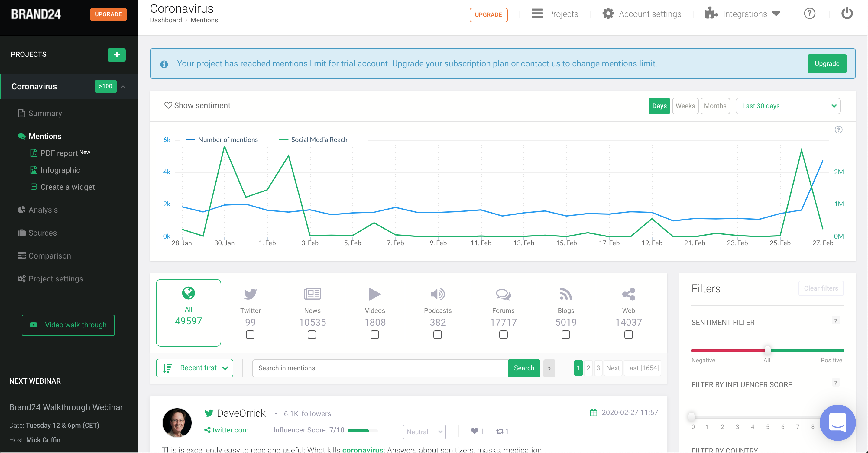Click the Podcasts speaker source icon
The width and height of the screenshot is (868, 453).
pyautogui.click(x=438, y=294)
